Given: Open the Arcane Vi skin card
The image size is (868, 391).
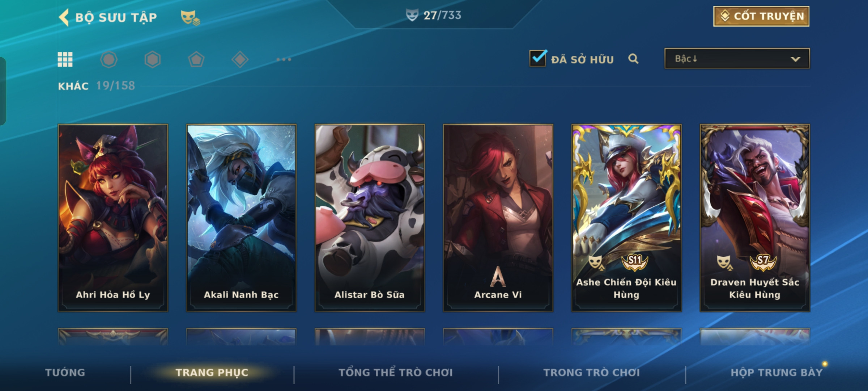Looking at the screenshot, I should point(498,218).
